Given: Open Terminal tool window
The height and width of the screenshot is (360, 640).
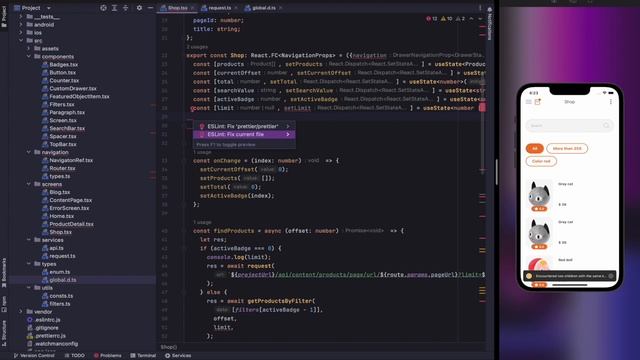Looking at the screenshot, I should point(143,356).
